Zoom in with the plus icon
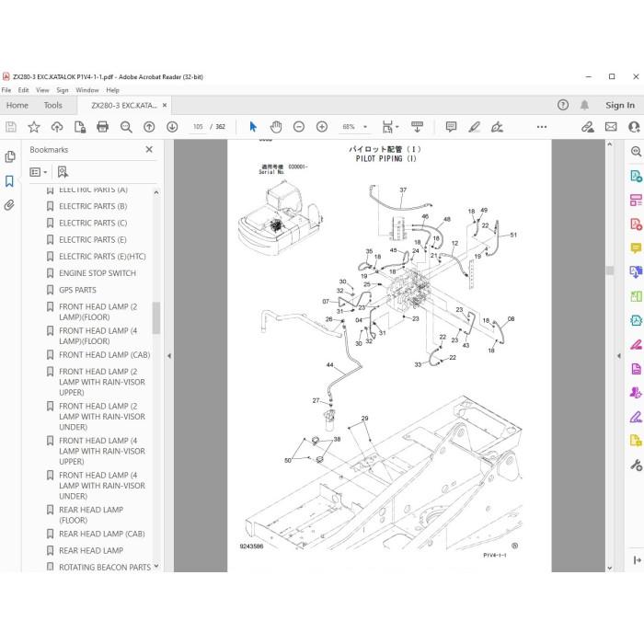 (x=322, y=127)
